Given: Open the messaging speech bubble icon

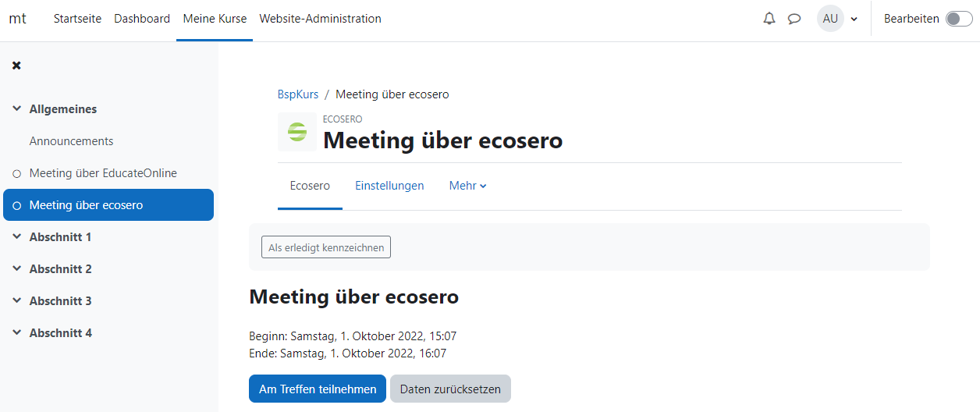Looking at the screenshot, I should pyautogui.click(x=794, y=19).
